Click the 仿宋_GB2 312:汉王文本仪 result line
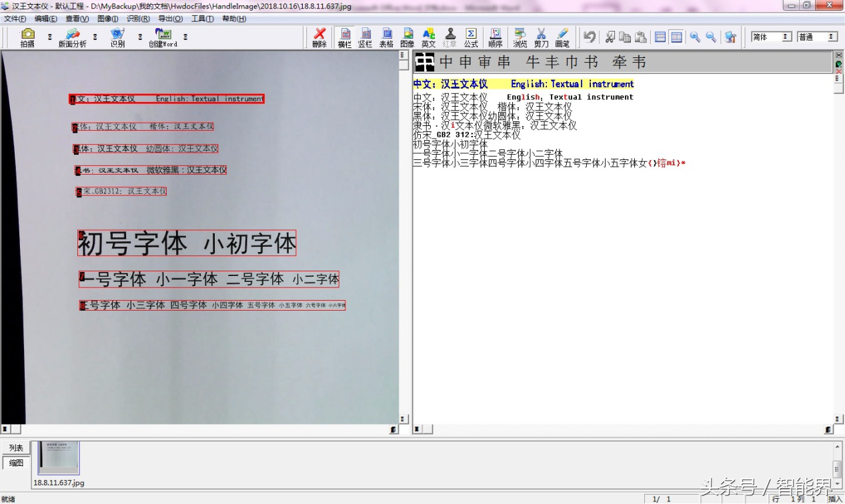The image size is (845, 504). coord(467,135)
